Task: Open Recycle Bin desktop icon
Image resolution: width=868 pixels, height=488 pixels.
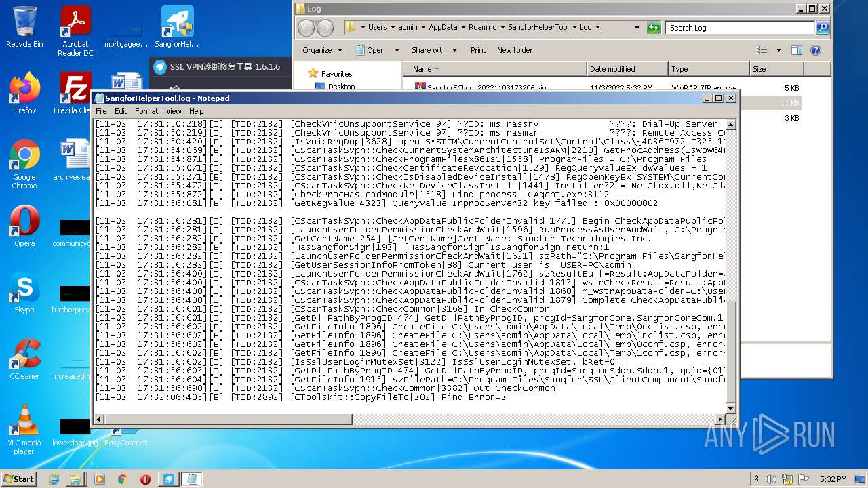Action: point(24,27)
